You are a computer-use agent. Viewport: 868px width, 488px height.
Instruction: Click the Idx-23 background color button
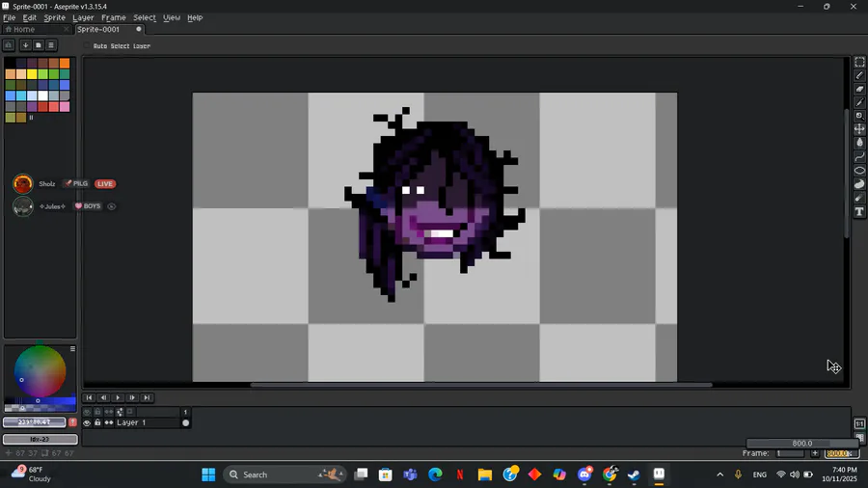point(40,440)
